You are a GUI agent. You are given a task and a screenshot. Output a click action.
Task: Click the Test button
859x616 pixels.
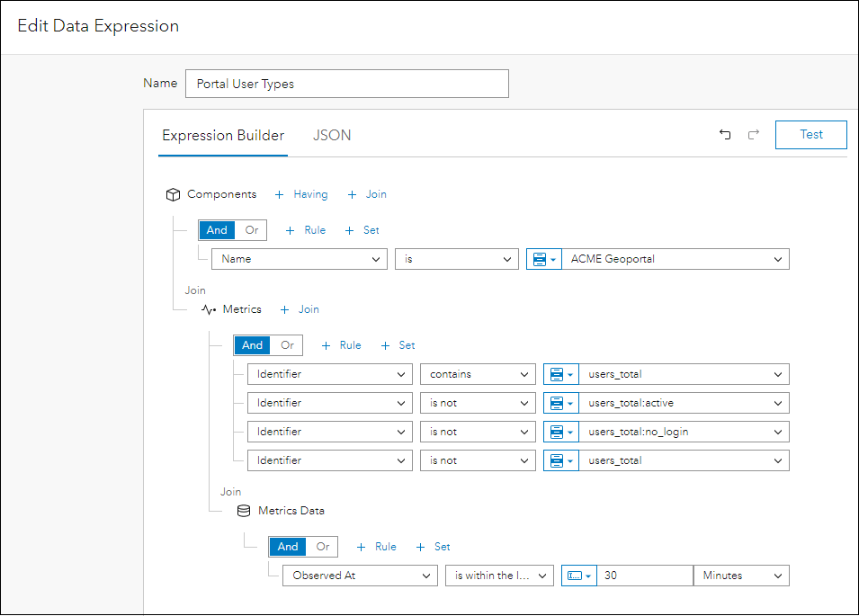tap(810, 135)
